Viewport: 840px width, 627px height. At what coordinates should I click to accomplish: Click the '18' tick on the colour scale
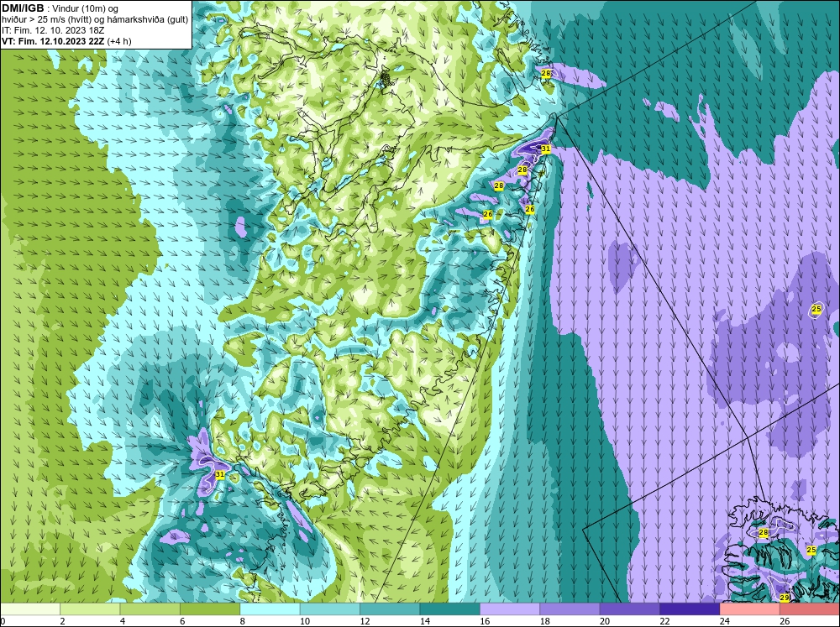(544, 622)
